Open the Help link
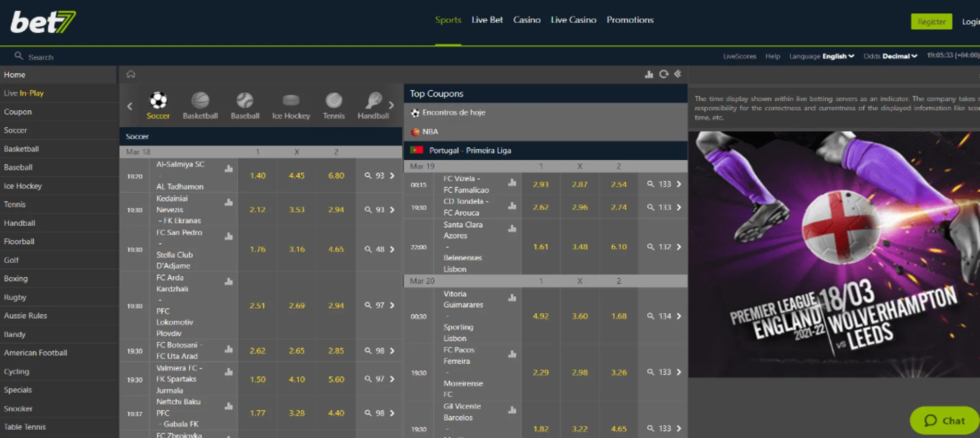Screen dimensions: 980x438 [773, 56]
